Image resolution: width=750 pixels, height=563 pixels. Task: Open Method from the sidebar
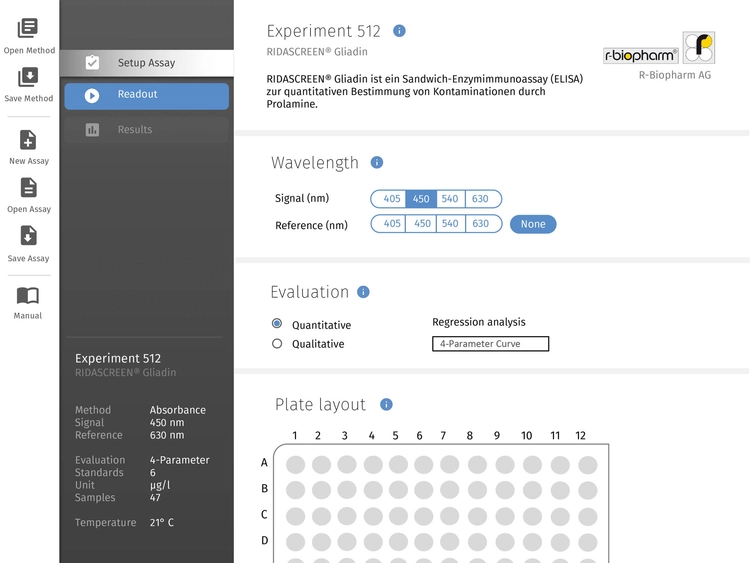(x=29, y=36)
